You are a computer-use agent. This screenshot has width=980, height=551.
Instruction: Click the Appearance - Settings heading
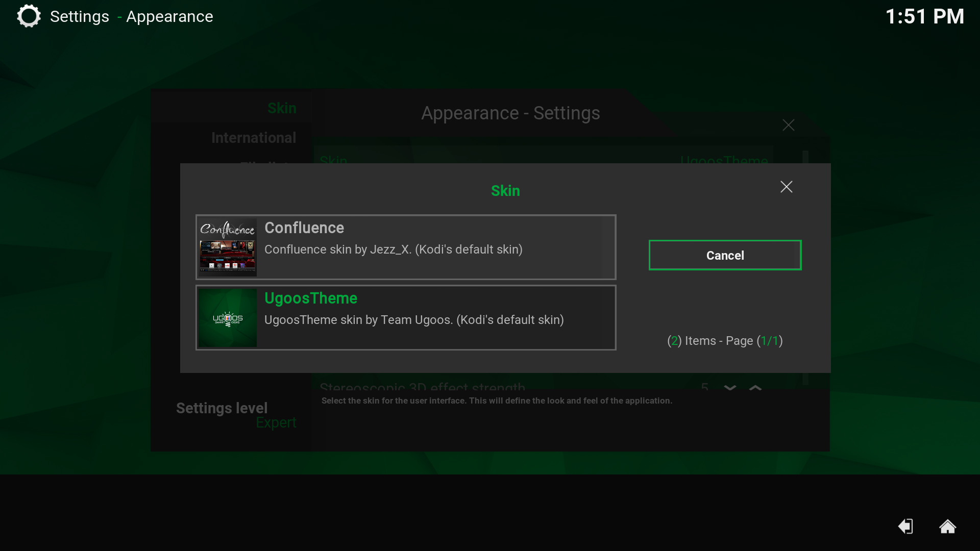click(x=510, y=113)
